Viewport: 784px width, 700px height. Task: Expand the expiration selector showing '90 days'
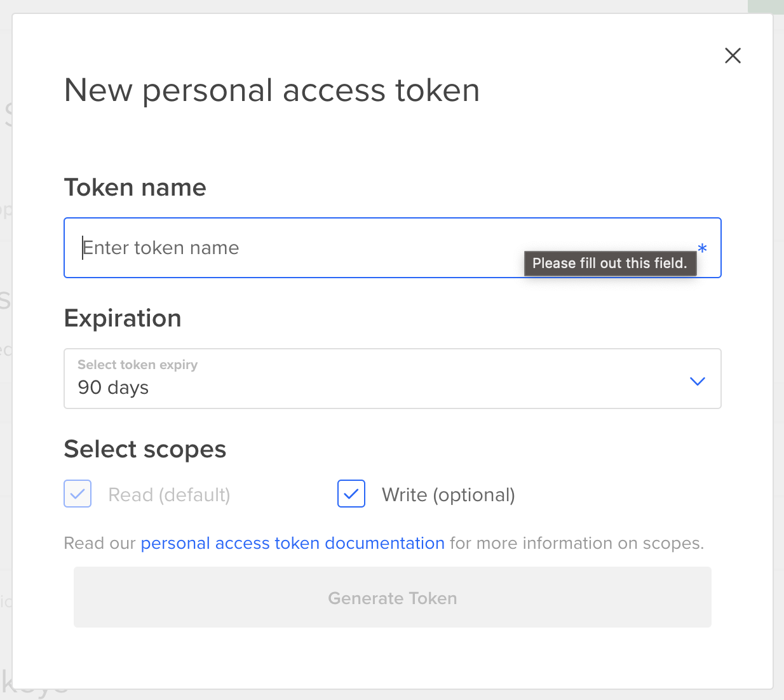point(392,379)
